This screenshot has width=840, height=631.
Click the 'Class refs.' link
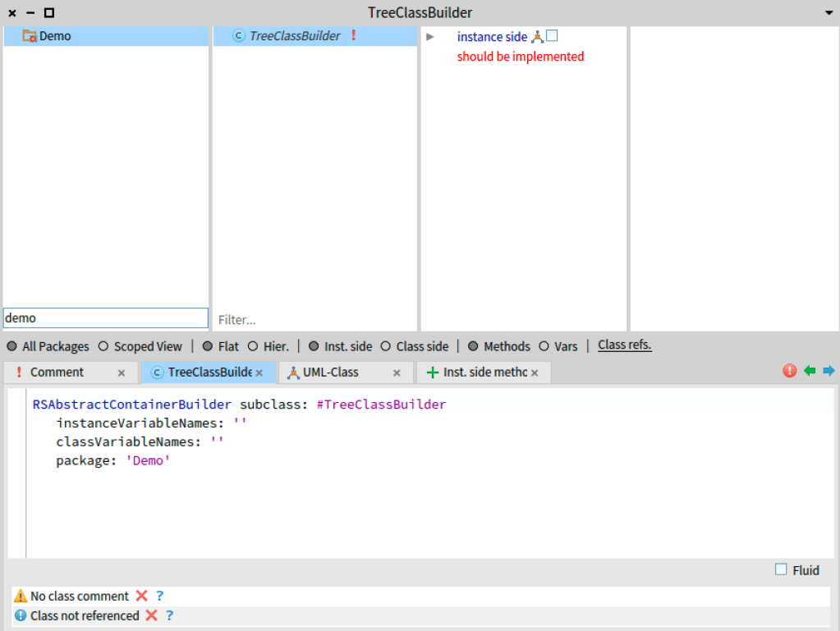[x=624, y=345]
